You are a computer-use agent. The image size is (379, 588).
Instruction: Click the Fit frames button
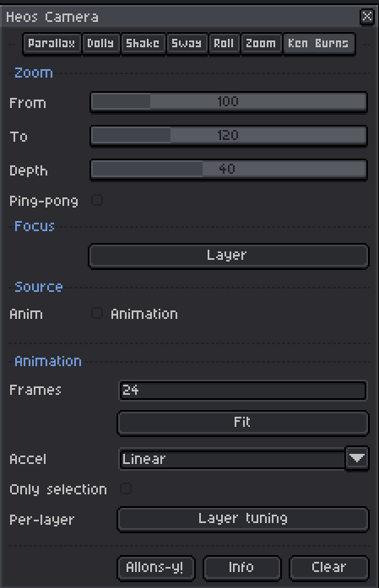(243, 423)
